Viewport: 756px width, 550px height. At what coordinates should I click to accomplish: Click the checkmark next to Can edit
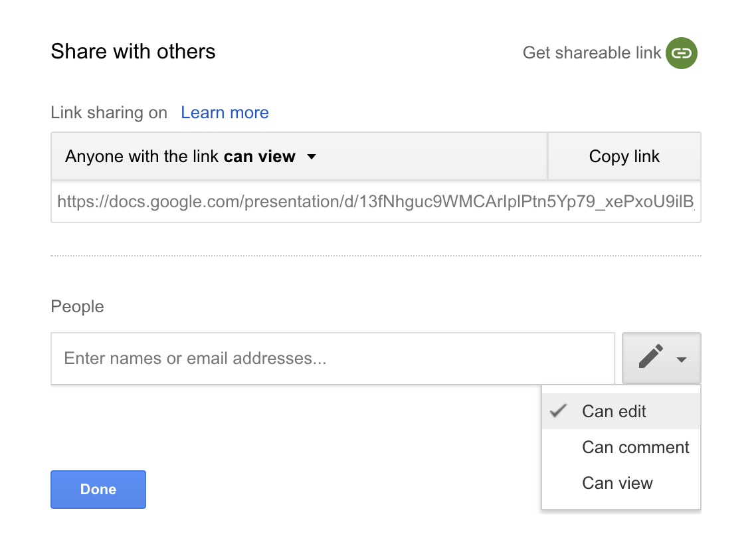tap(557, 411)
